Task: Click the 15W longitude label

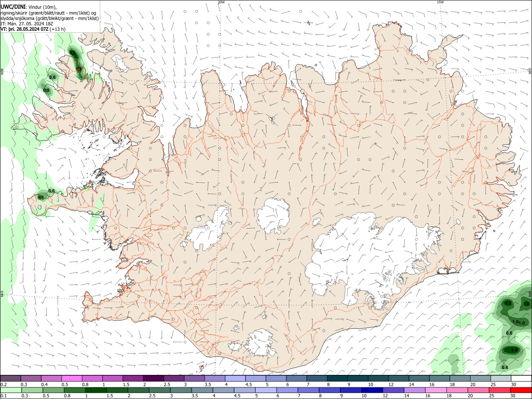Action: point(440,2)
